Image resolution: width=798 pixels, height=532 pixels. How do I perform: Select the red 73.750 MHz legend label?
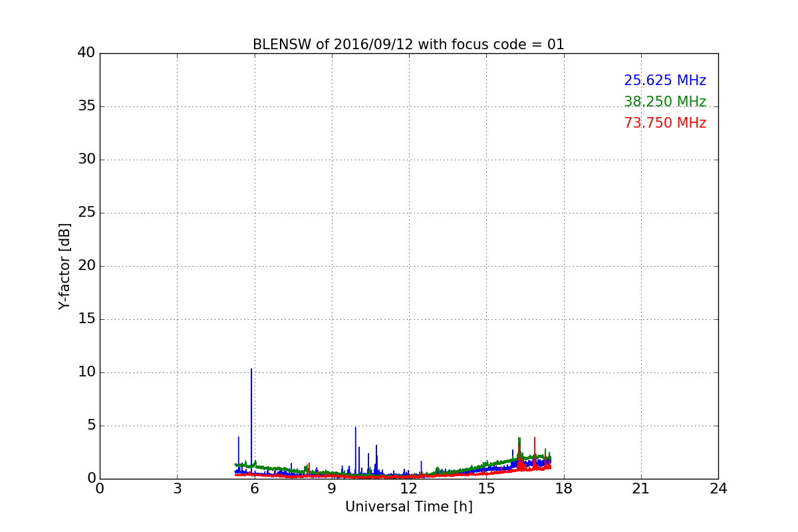pos(665,123)
